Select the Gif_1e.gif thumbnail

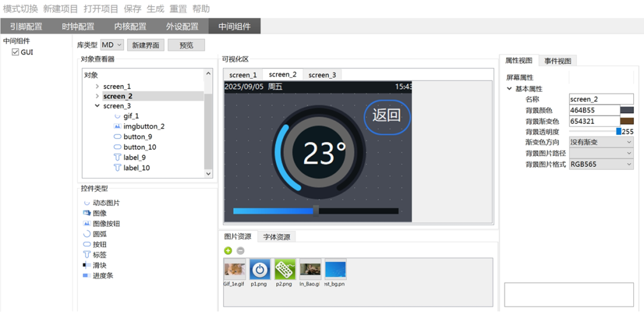(x=235, y=269)
